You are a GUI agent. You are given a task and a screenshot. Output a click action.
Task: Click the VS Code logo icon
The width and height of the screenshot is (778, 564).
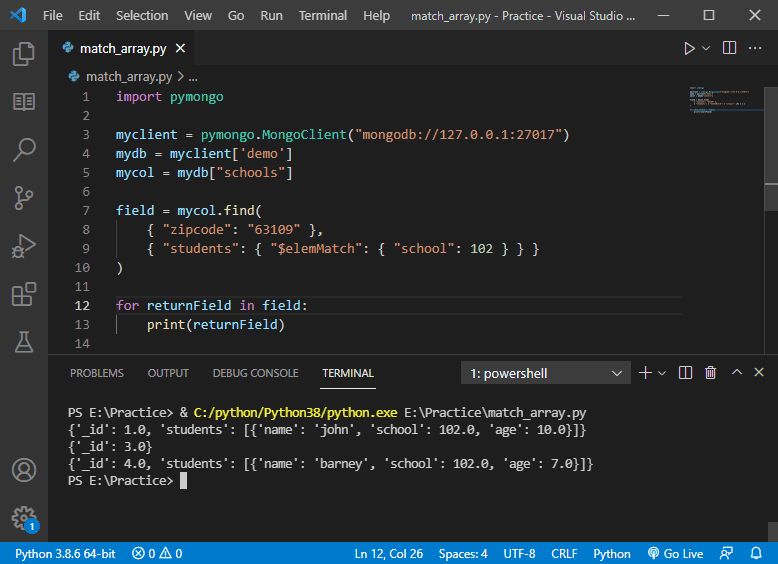point(18,15)
